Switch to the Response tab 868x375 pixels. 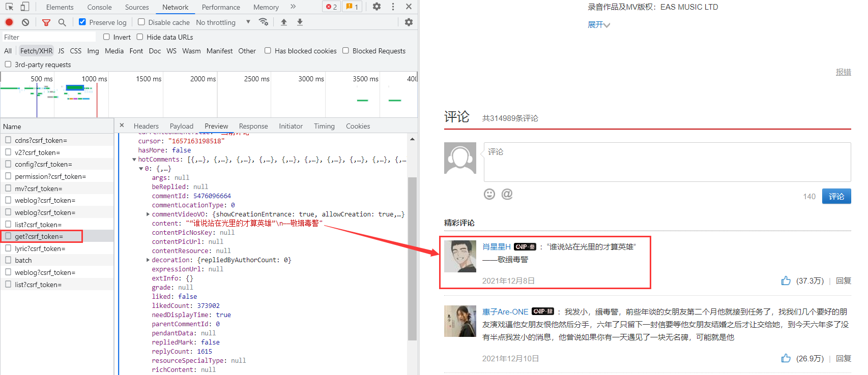click(x=253, y=126)
